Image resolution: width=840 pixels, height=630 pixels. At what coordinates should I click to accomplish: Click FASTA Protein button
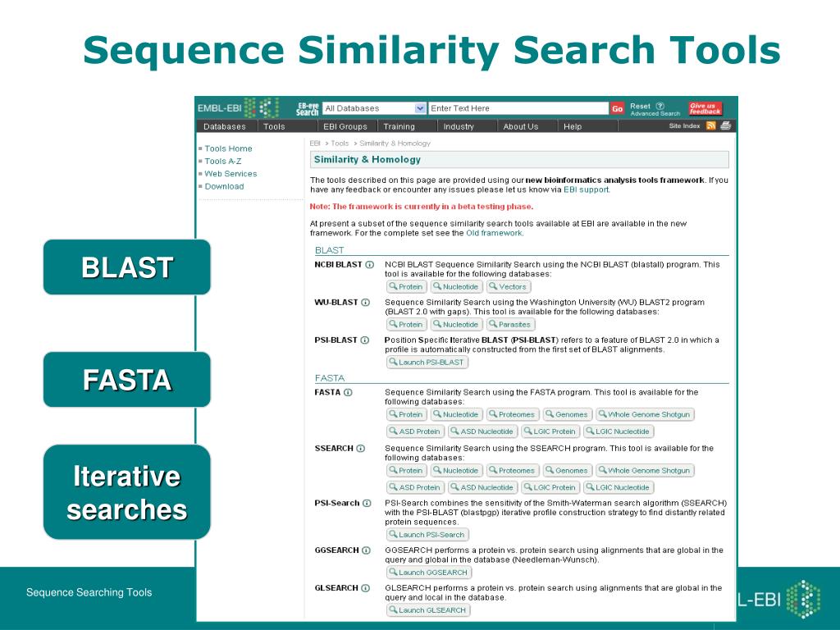coord(407,414)
